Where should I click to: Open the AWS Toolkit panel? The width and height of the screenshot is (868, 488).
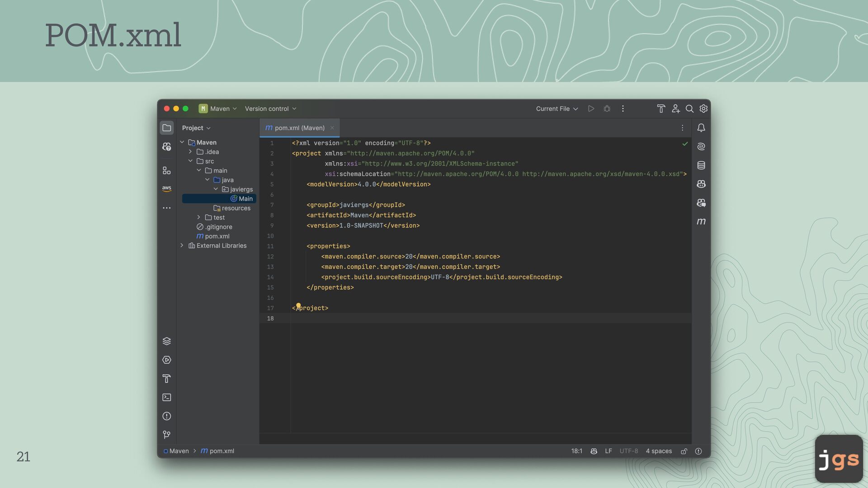pos(166,188)
